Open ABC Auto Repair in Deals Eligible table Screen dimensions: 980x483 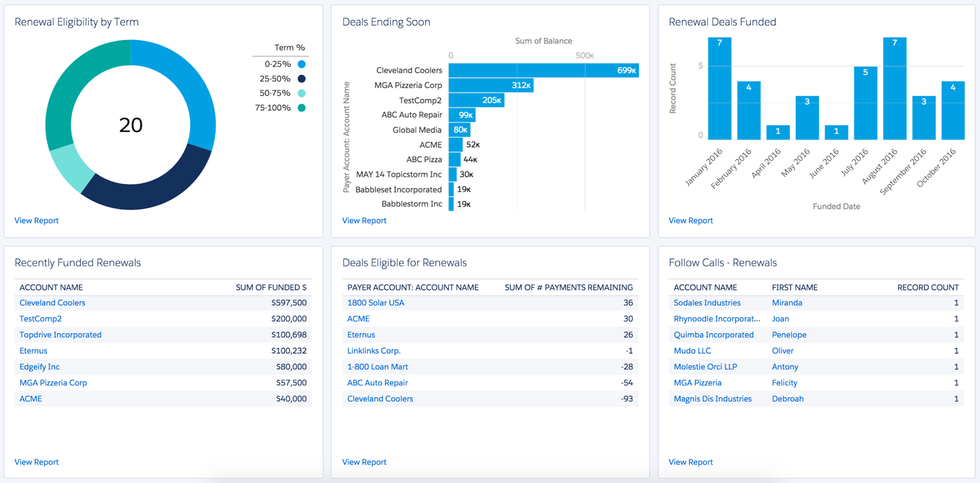point(377,382)
